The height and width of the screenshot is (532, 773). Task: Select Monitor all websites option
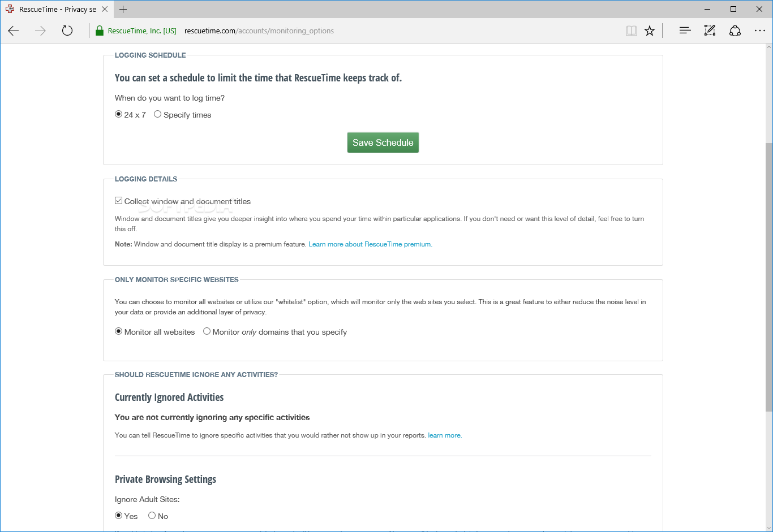[x=118, y=331]
